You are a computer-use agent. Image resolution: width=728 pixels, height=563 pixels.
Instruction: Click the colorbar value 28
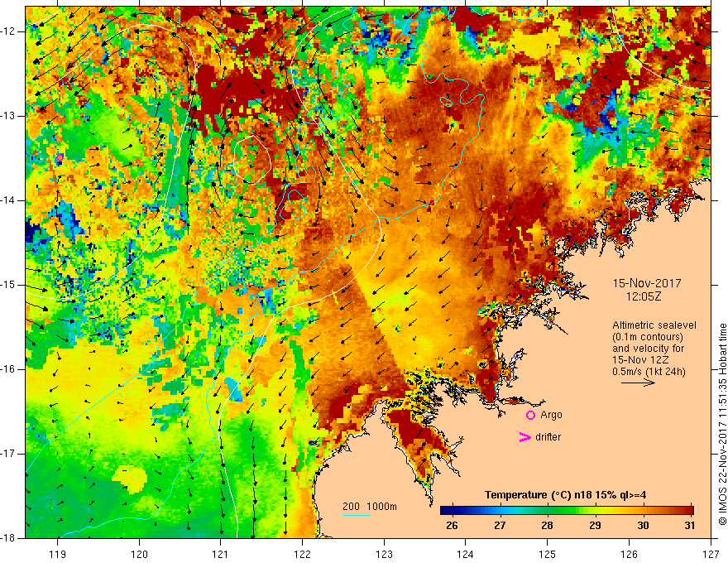click(547, 526)
